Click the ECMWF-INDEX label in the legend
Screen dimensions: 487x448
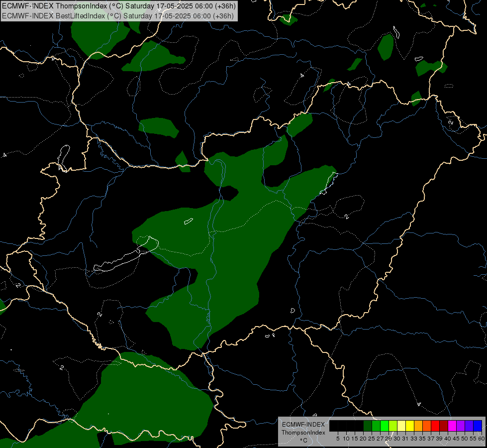tap(303, 425)
